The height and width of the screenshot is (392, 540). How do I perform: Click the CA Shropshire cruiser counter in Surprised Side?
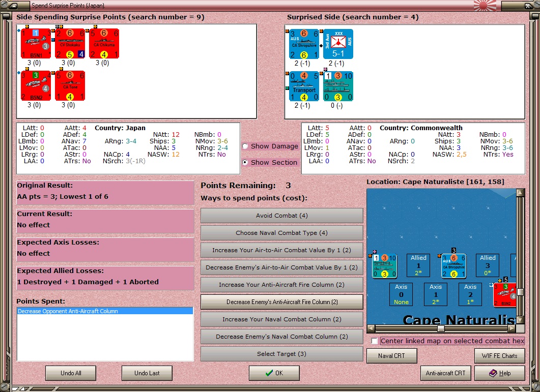point(304,44)
